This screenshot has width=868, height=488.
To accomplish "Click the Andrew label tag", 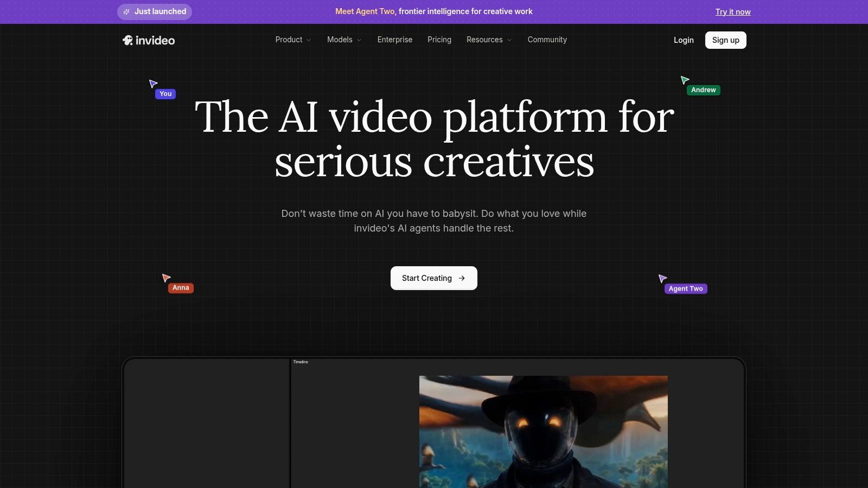I will click(x=704, y=90).
